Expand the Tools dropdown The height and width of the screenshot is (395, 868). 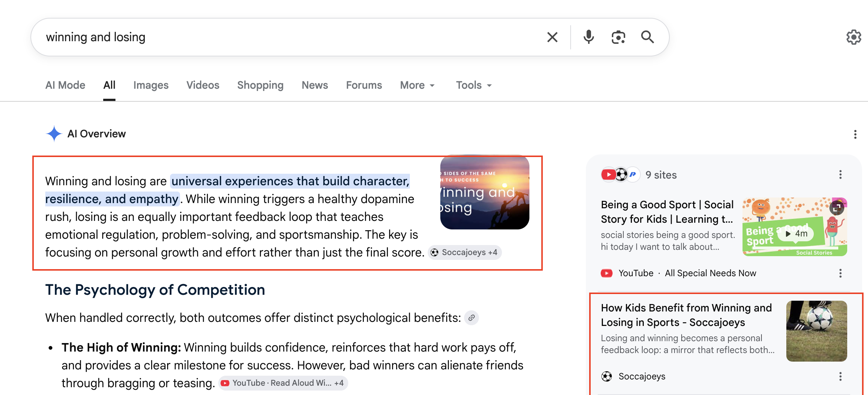(x=474, y=85)
